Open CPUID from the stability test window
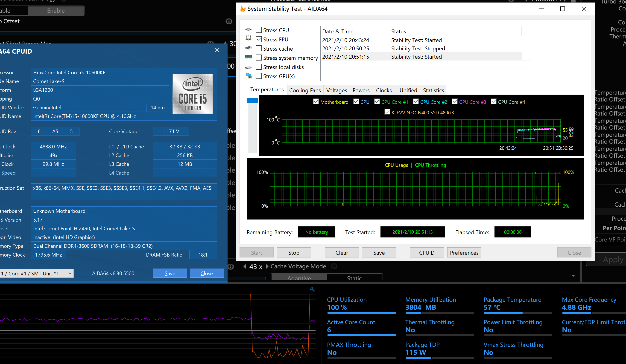 pos(427,253)
